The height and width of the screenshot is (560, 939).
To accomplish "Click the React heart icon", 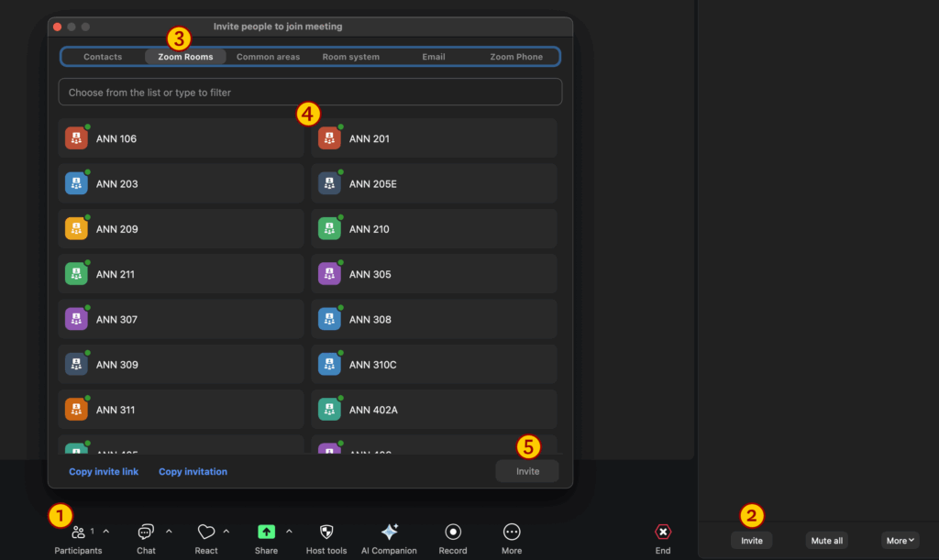I will [x=206, y=533].
